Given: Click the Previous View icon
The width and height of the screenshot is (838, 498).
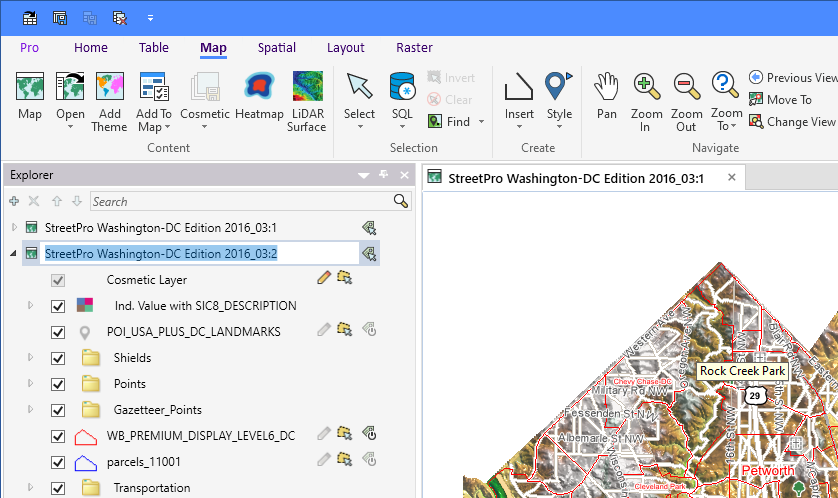Looking at the screenshot, I should pyautogui.click(x=756, y=77).
